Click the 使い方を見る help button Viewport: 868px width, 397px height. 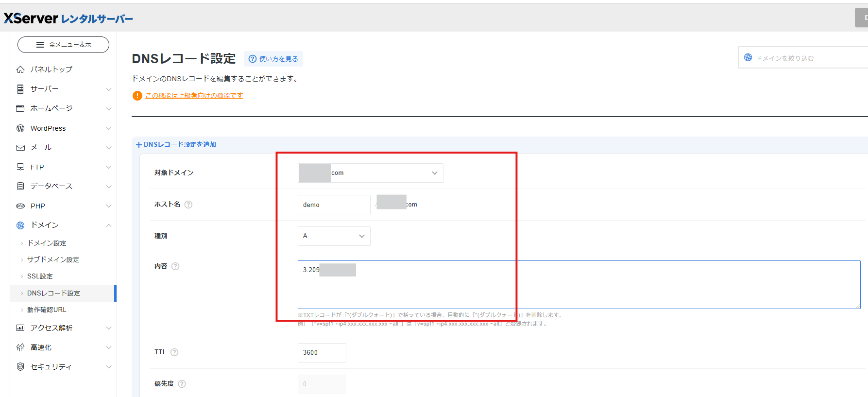[273, 59]
